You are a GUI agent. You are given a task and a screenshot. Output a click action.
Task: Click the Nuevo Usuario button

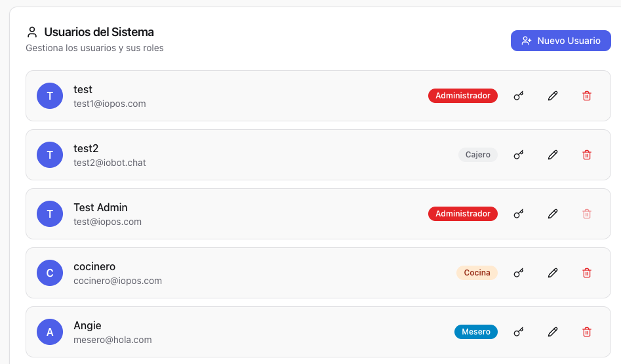[x=561, y=41]
